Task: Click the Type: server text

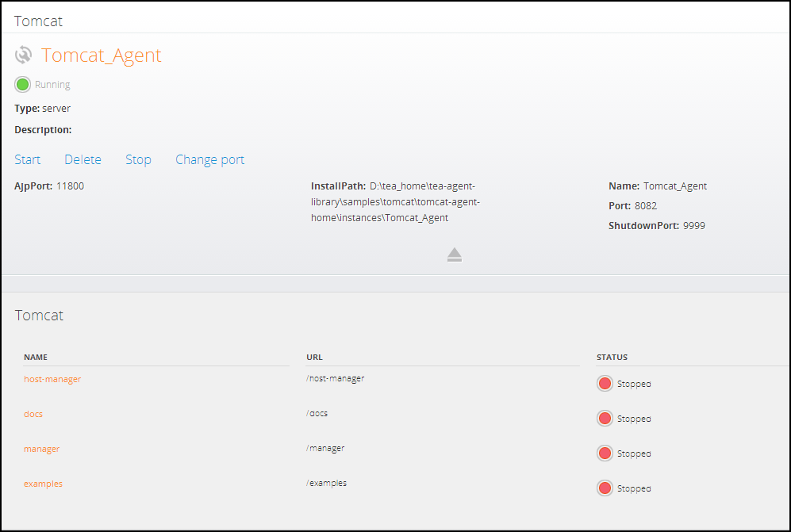Action: point(42,109)
